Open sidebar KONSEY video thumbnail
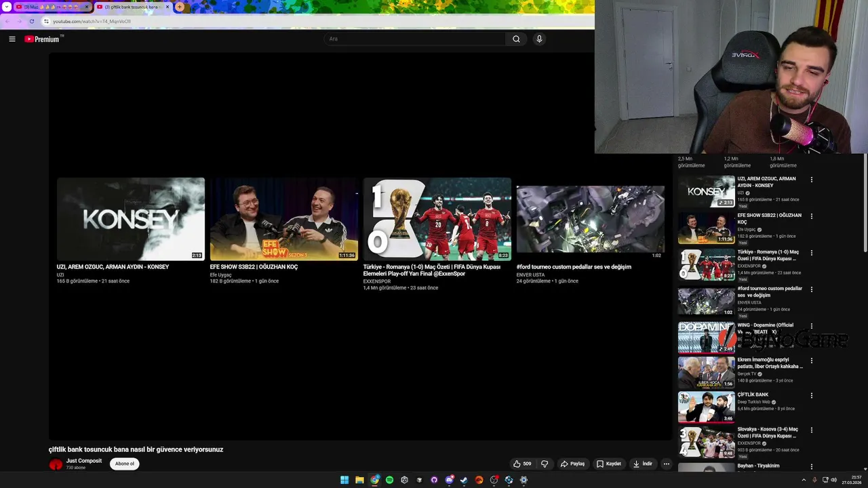 pos(707,191)
